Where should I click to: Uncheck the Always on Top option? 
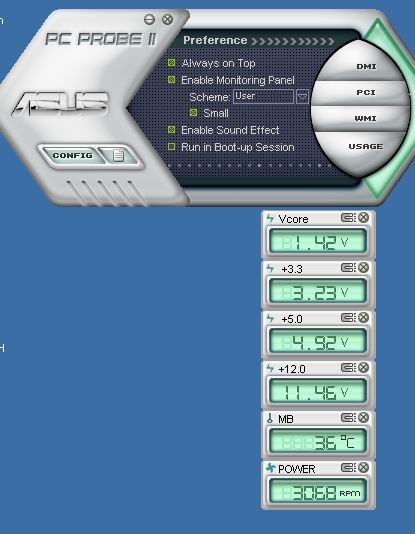172,63
